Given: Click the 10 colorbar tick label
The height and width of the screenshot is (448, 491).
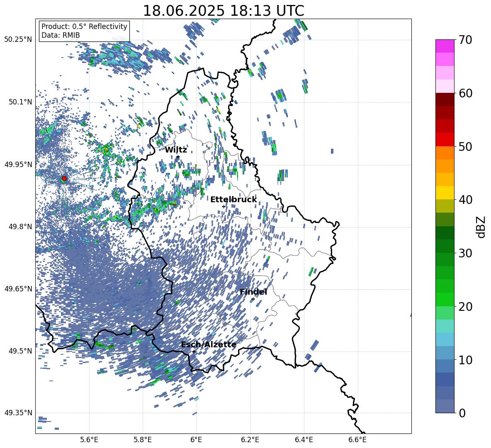Looking at the screenshot, I should click(x=465, y=360).
